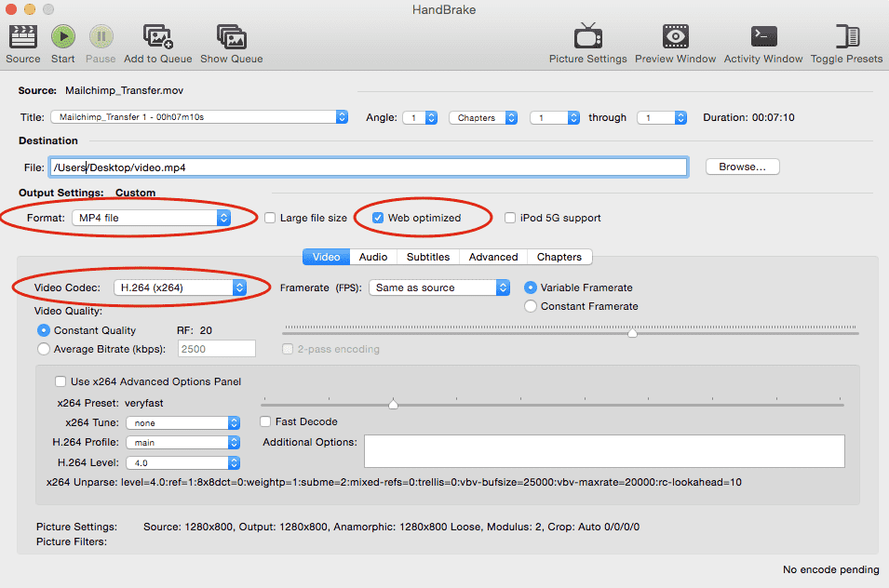Open the Format MP4 file dropdown
Viewport: 889px width, 588px height.
pos(152,218)
